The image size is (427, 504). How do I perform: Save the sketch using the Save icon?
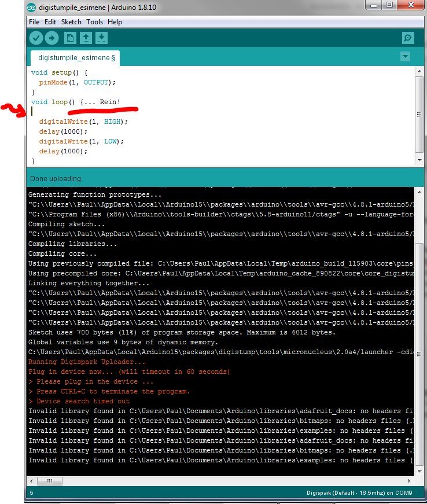pos(101,38)
